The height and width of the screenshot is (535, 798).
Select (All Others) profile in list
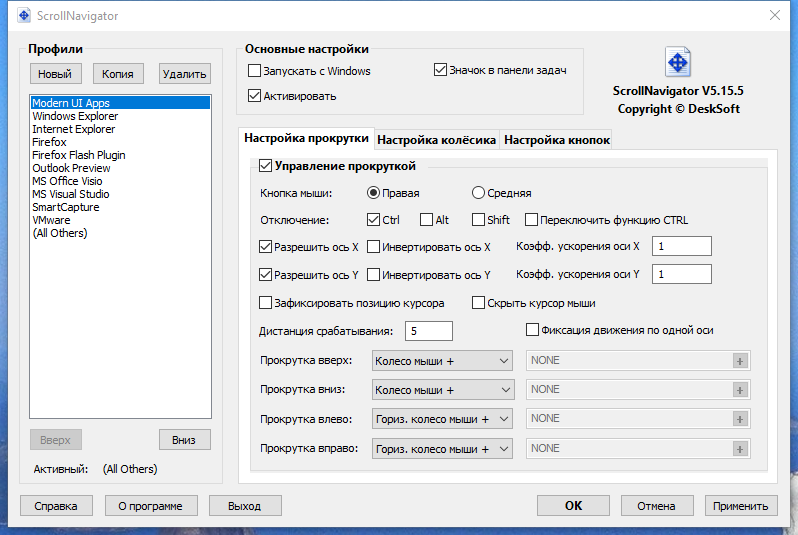point(120,233)
